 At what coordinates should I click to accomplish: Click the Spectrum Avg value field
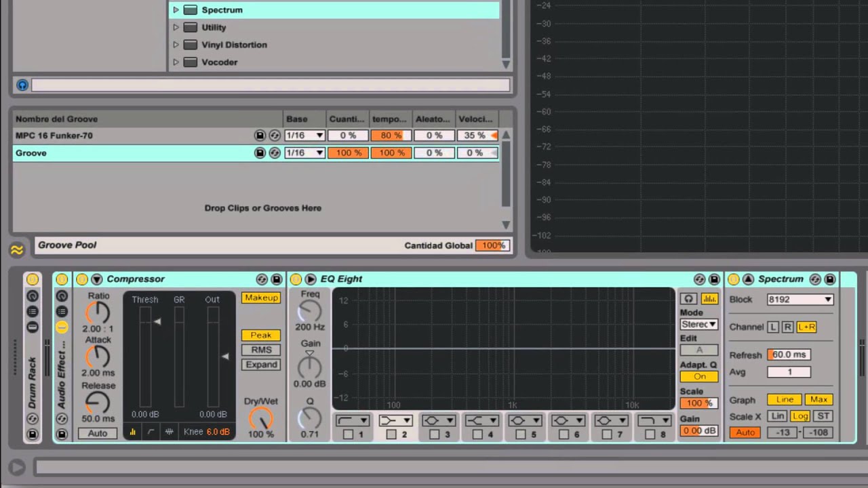(789, 372)
